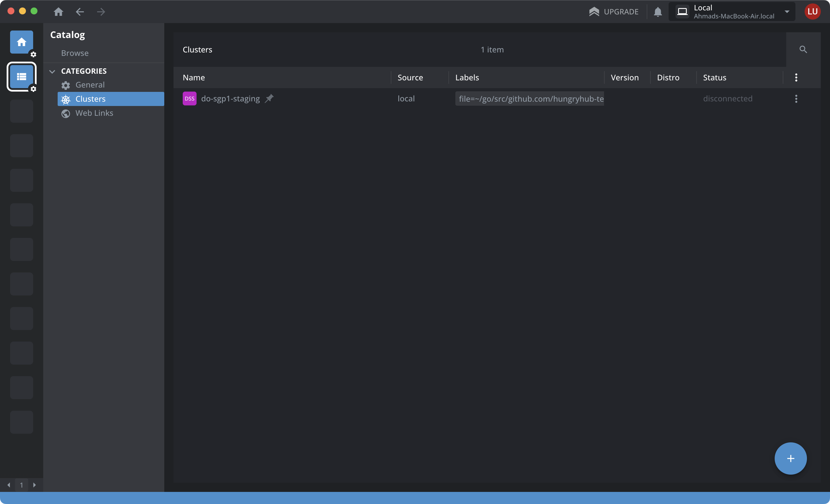This screenshot has width=830, height=504.
Task: Select the General category
Action: 90,85
